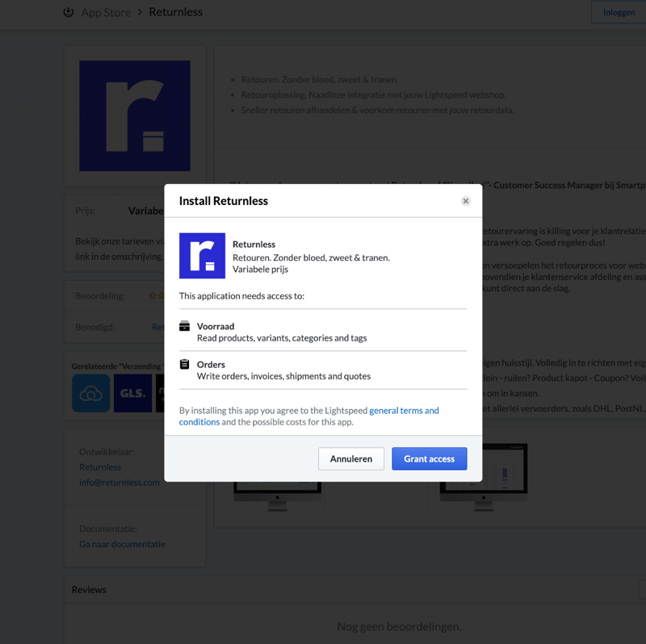Click the 'Variabele prijs' text in dialog

(x=260, y=270)
